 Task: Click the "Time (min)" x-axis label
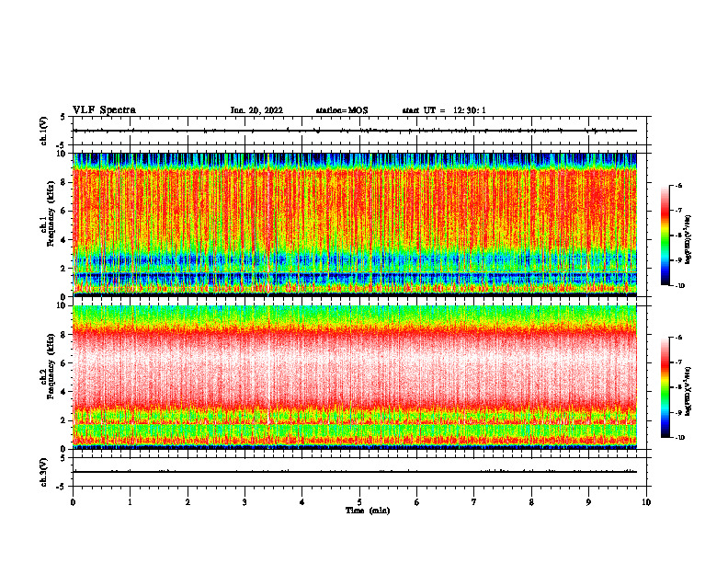pos(368,511)
